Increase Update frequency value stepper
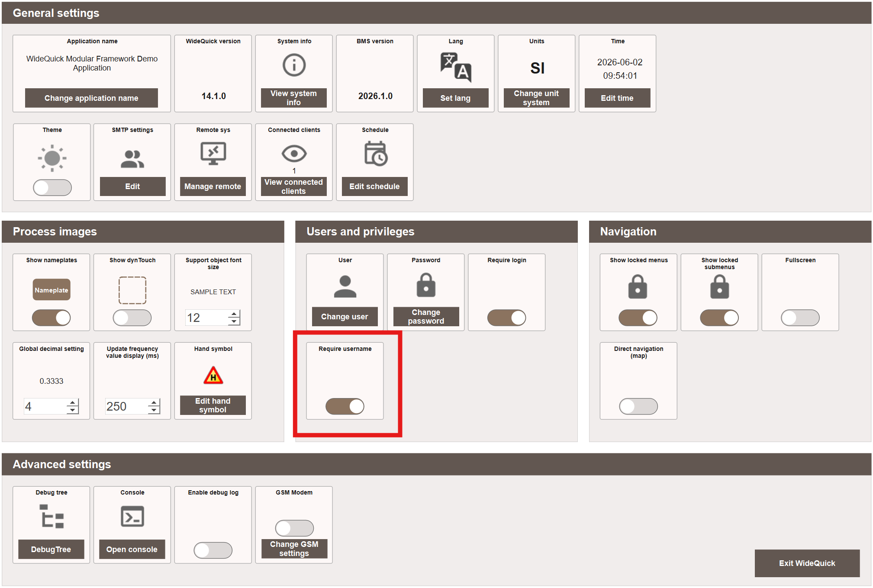The image size is (873, 588). 154,402
